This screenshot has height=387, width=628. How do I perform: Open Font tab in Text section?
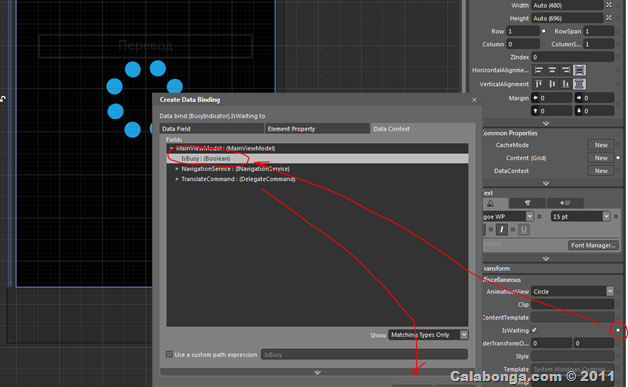[x=495, y=203]
